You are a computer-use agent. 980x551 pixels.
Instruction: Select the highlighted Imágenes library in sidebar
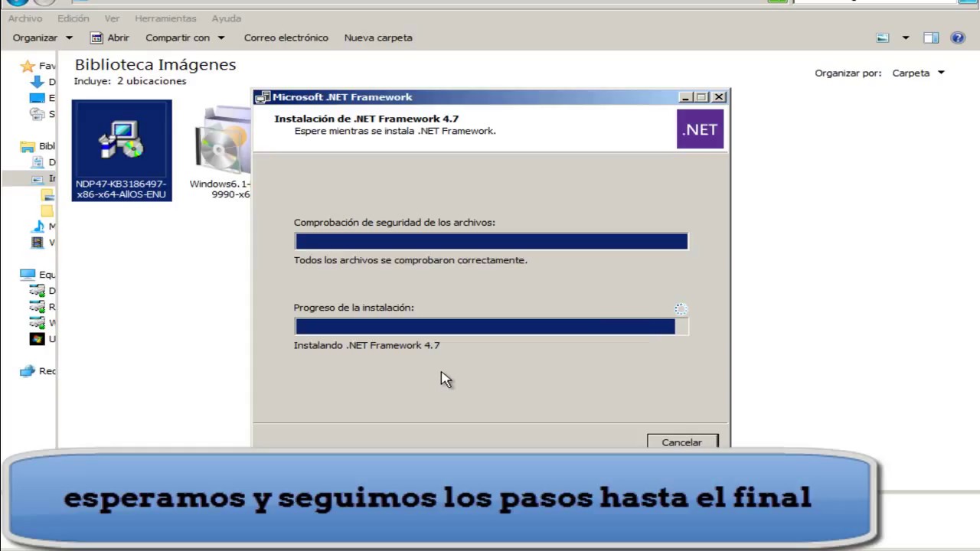[37, 178]
